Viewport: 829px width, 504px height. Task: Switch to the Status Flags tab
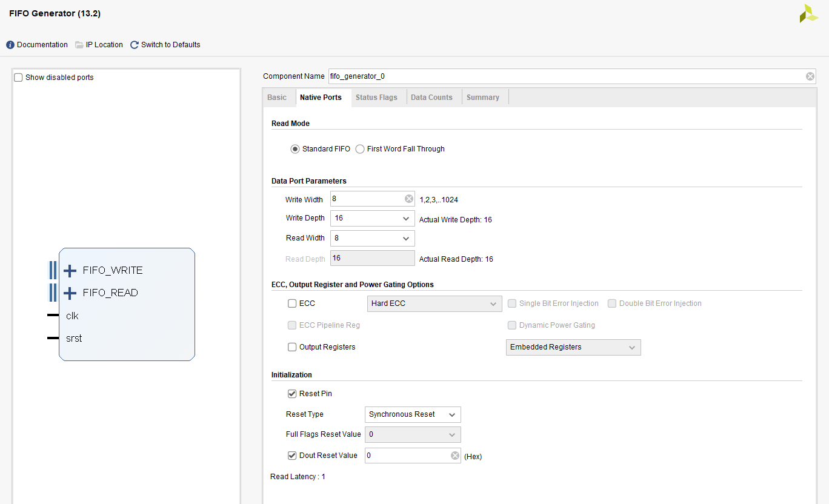tap(376, 98)
